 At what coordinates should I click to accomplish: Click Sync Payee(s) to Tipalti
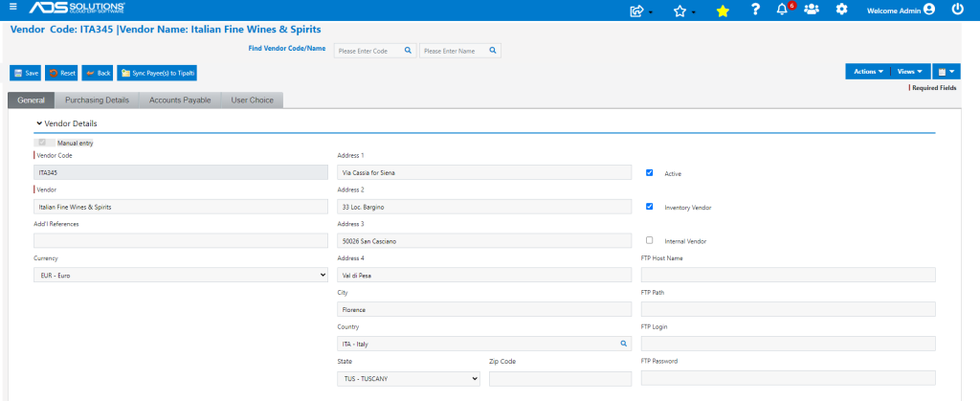point(157,73)
